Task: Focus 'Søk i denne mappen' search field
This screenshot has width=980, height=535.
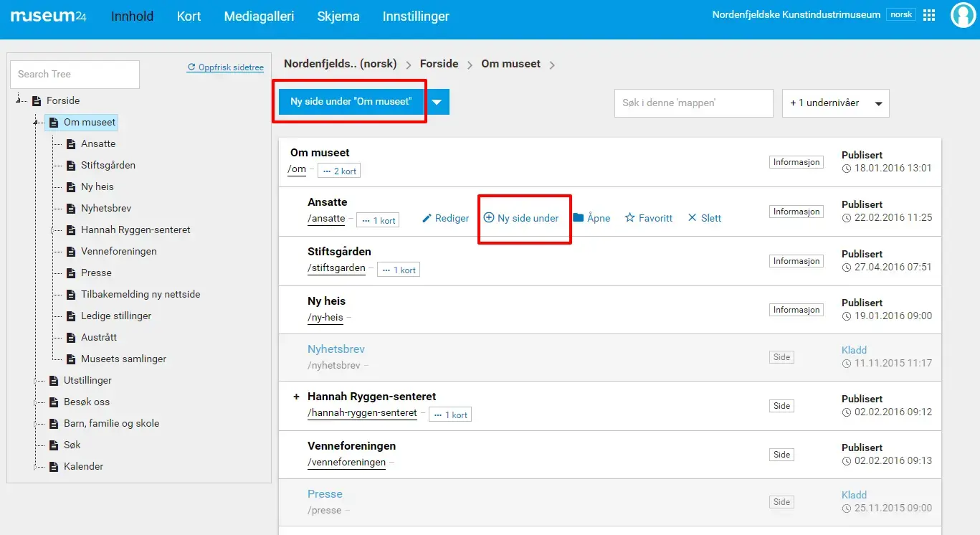Action: tap(694, 103)
